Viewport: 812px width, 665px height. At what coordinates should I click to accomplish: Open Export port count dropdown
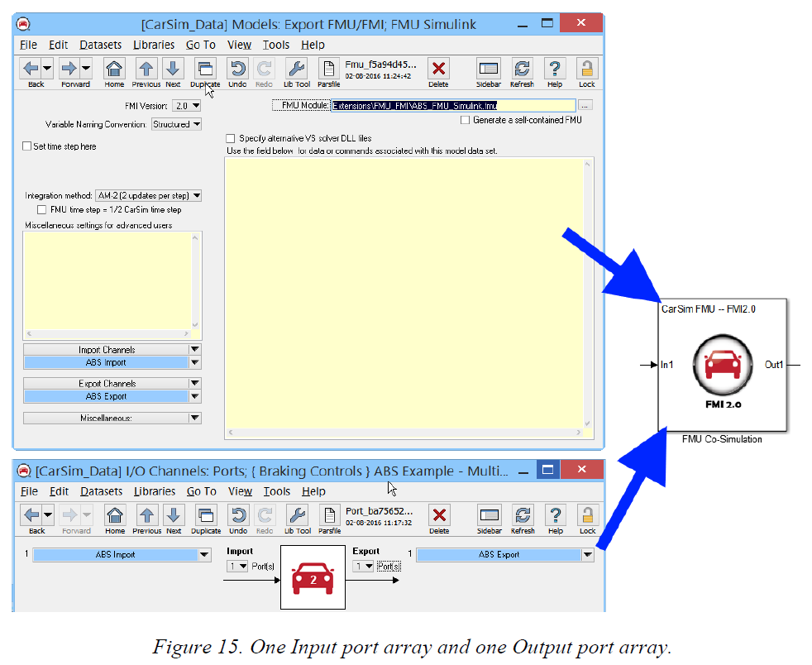364,566
